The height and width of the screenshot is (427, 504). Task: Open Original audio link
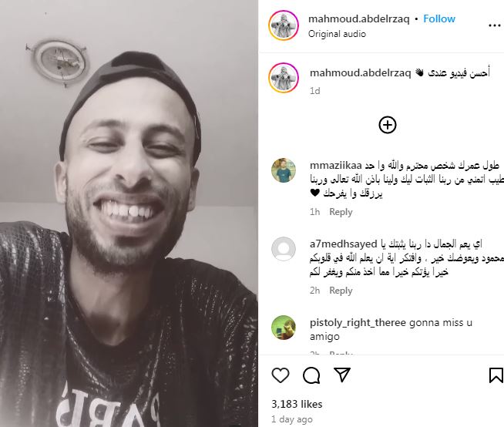337,34
